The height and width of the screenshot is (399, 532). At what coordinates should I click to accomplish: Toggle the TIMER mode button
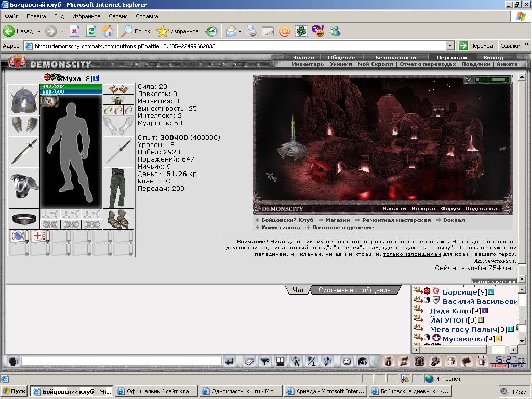coord(517,366)
